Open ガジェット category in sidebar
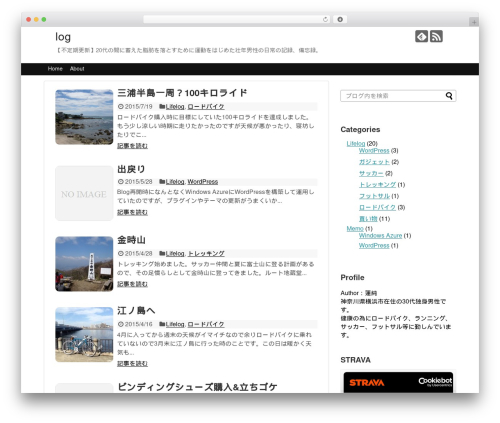 click(374, 162)
